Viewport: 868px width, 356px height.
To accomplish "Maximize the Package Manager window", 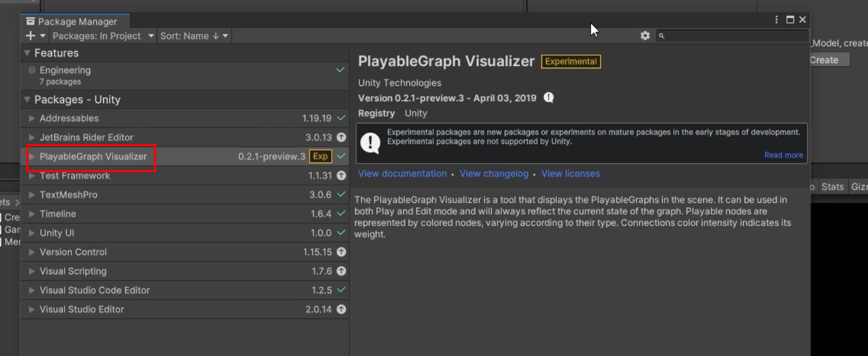I will click(790, 20).
